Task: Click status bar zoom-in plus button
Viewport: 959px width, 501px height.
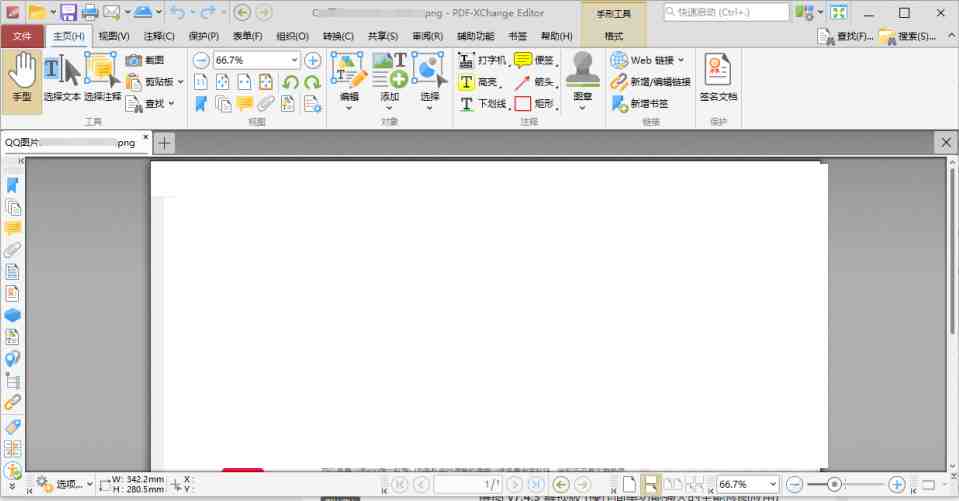Action: coord(897,485)
